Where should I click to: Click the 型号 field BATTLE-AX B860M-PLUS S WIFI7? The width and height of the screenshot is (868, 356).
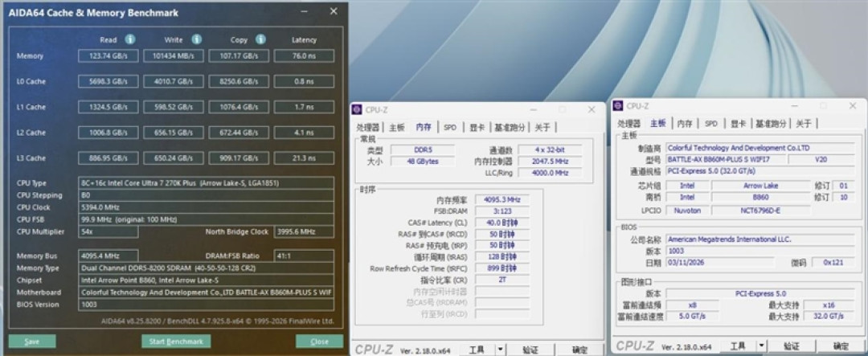(x=725, y=159)
